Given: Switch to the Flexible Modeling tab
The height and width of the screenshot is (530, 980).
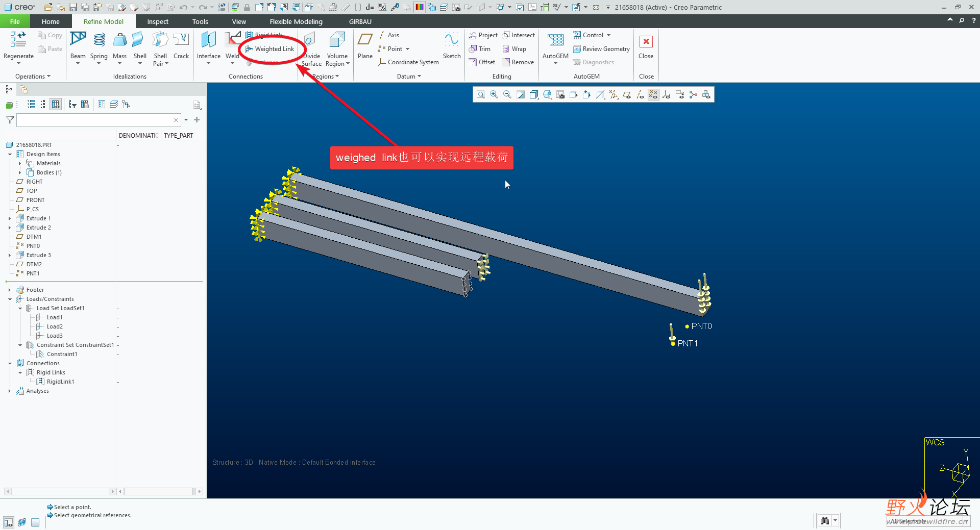Looking at the screenshot, I should tap(296, 21).
